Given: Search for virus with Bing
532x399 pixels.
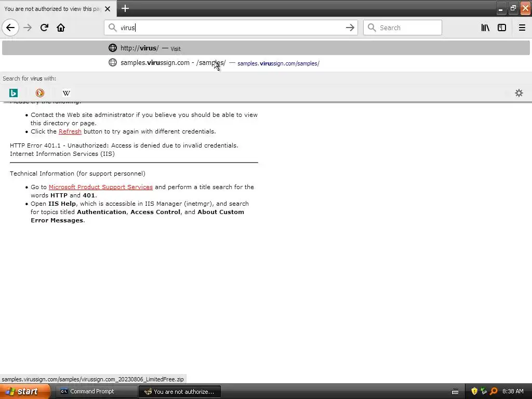Looking at the screenshot, I should [14, 92].
